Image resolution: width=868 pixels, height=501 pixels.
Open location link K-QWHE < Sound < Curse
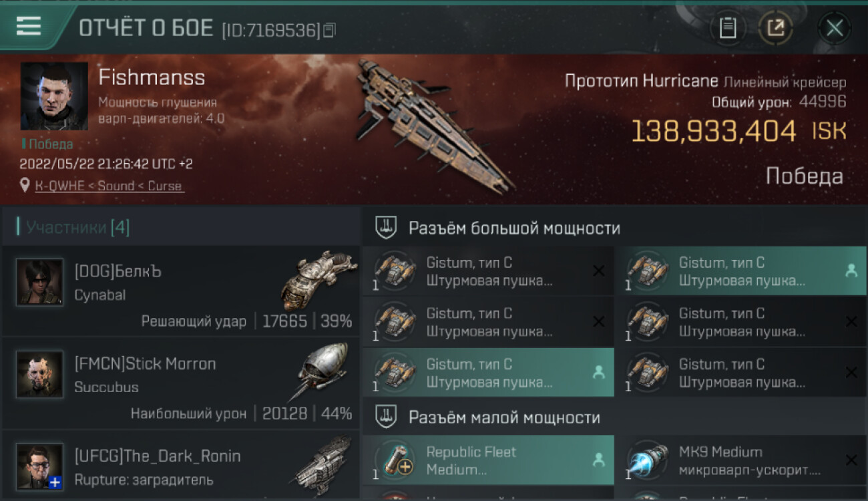pyautogui.click(x=109, y=186)
